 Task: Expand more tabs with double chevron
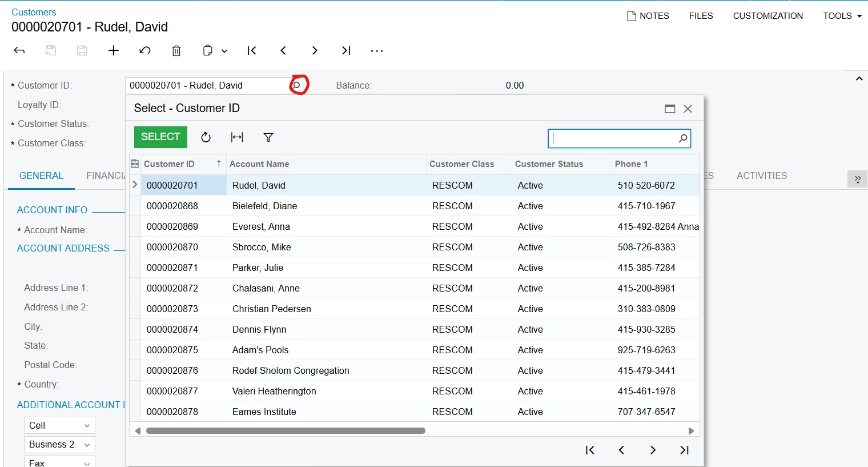(857, 179)
